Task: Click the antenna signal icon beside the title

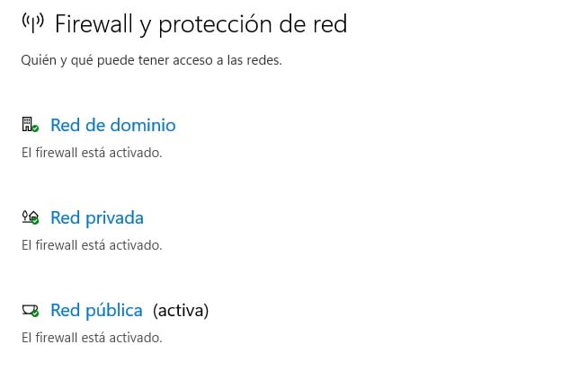Action: tap(32, 23)
